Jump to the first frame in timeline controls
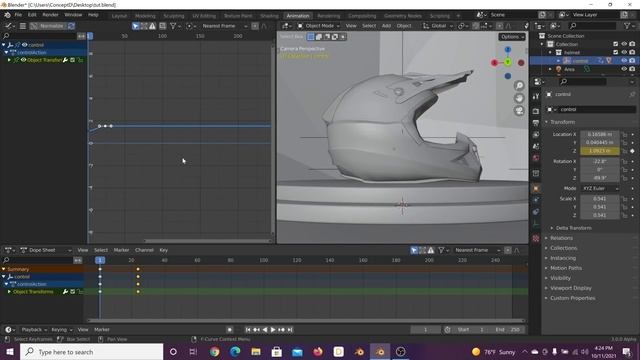Image resolution: width=640 pixels, height=360 pixels. pos(248,330)
